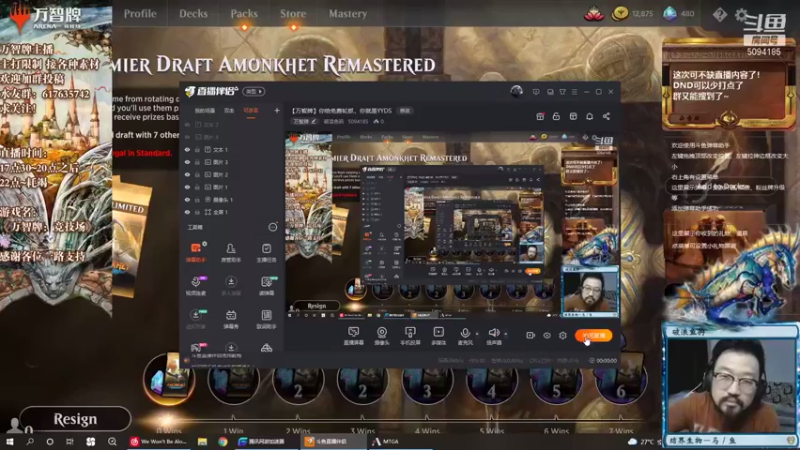Open the MTG Arena help diamond icon
This screenshot has height=450, width=800.
(719, 14)
